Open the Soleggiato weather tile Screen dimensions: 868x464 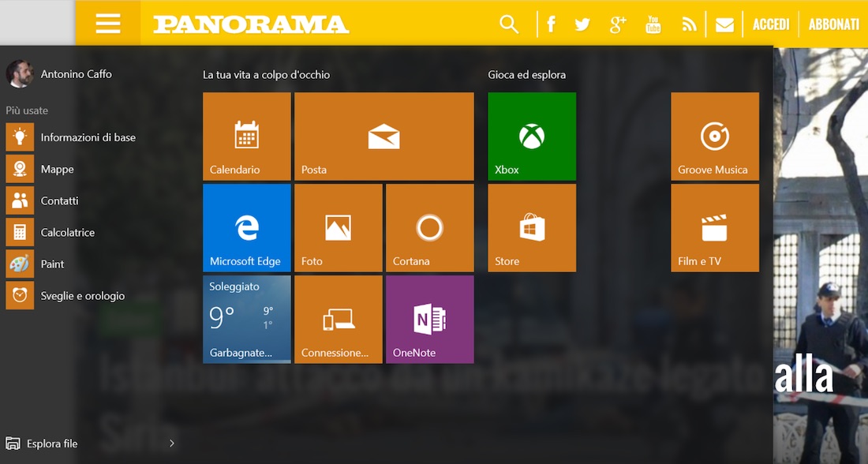(246, 320)
